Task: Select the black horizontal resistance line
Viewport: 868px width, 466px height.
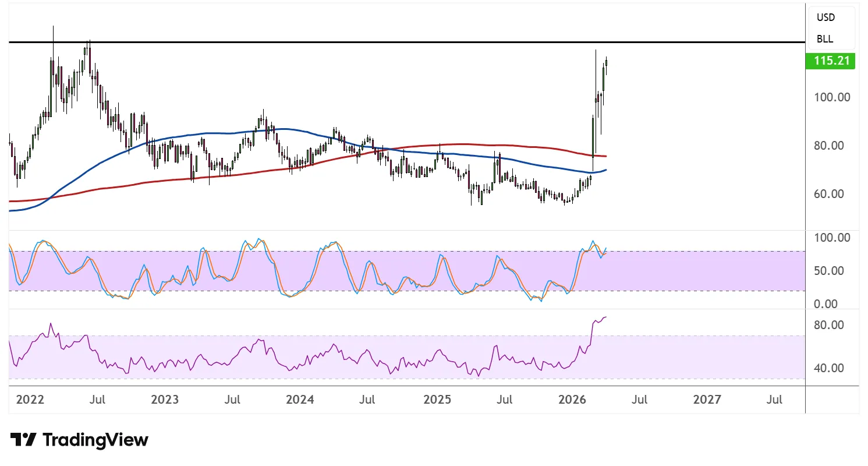Action: tap(408, 43)
